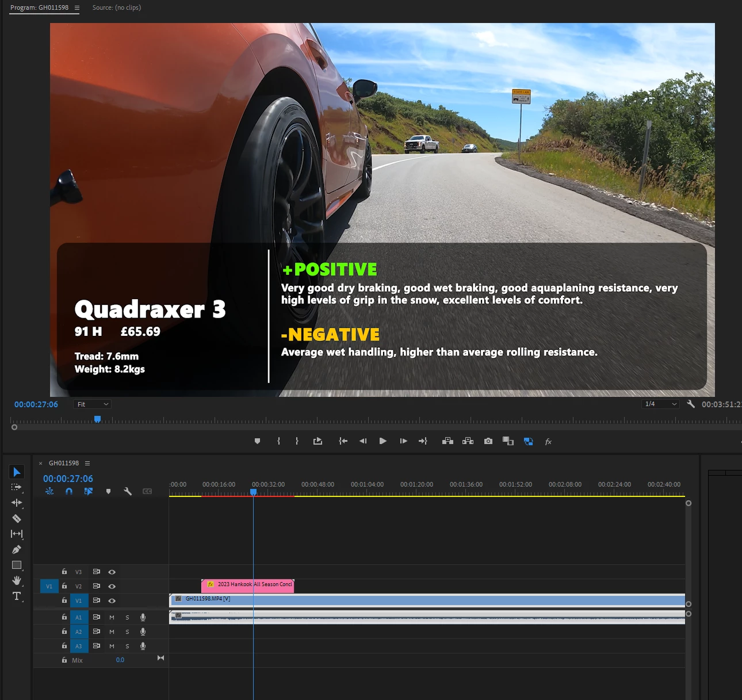Click the Lift button
The image size is (742, 700).
pyautogui.click(x=448, y=441)
